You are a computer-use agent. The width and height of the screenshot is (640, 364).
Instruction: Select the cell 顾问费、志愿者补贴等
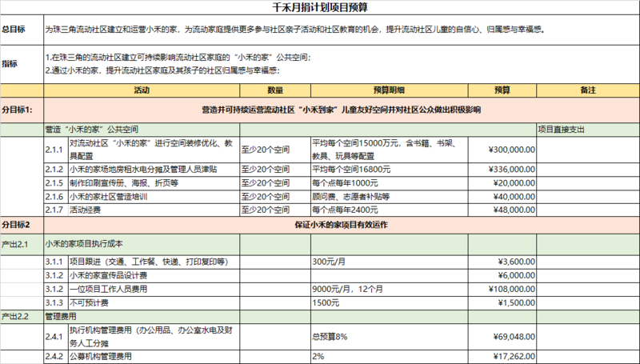point(390,197)
